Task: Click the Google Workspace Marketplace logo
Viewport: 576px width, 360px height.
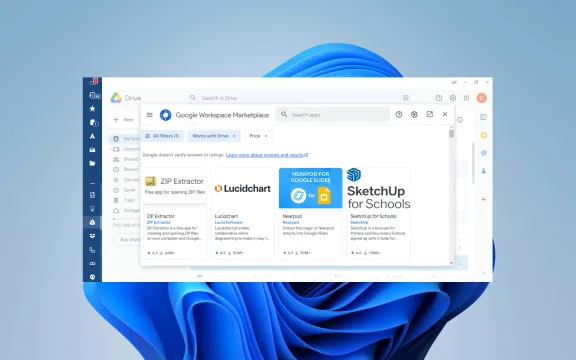Action: (x=166, y=115)
